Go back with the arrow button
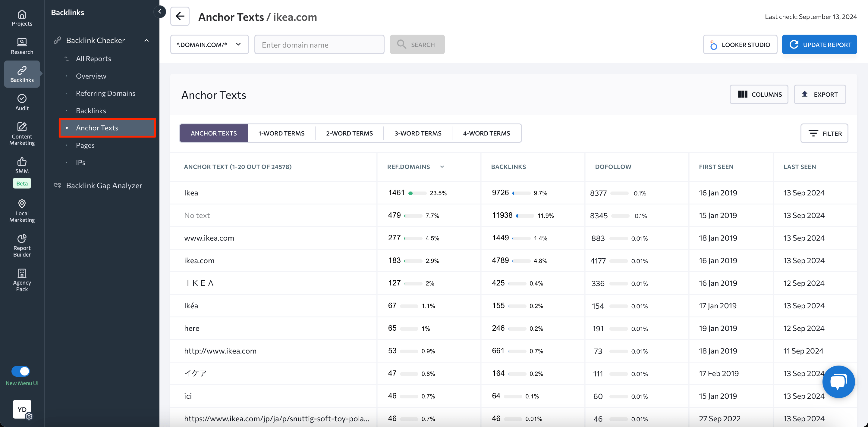Viewport: 868px width, 427px height. [x=180, y=16]
